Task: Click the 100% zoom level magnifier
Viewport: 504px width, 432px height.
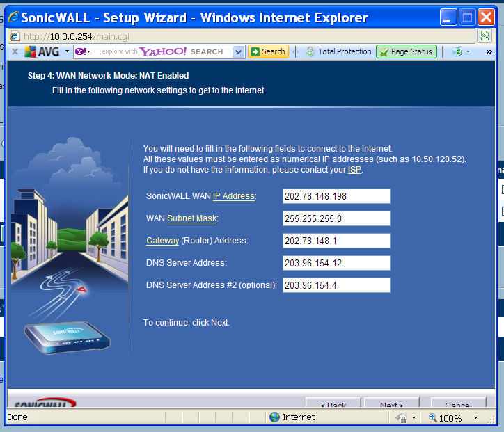Action: (432, 417)
